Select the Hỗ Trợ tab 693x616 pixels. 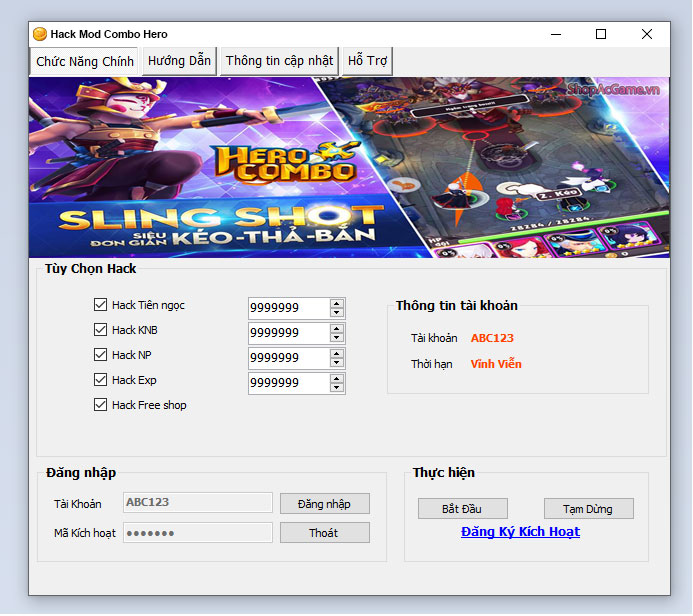coord(367,61)
